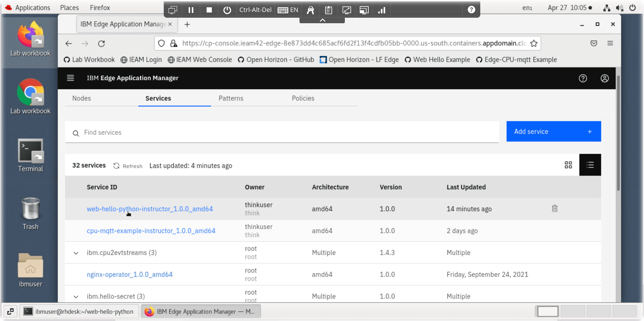Open the hamburger navigation menu in IEAM header
Image resolution: width=644 pixels, height=321 pixels.
71,78
